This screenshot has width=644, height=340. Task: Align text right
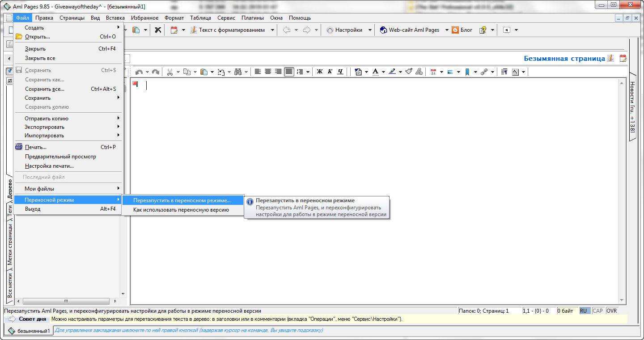click(278, 72)
